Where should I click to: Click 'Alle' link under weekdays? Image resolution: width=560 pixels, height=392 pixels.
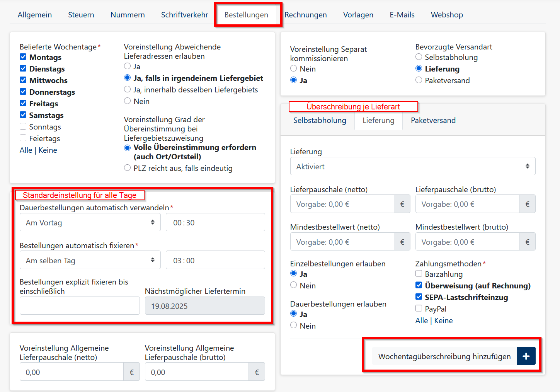(x=26, y=150)
